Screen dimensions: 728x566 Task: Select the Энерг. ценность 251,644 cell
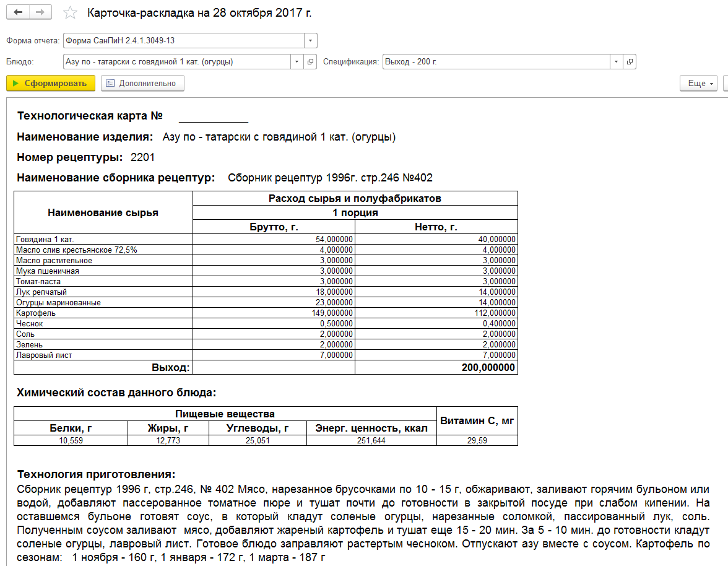(371, 440)
